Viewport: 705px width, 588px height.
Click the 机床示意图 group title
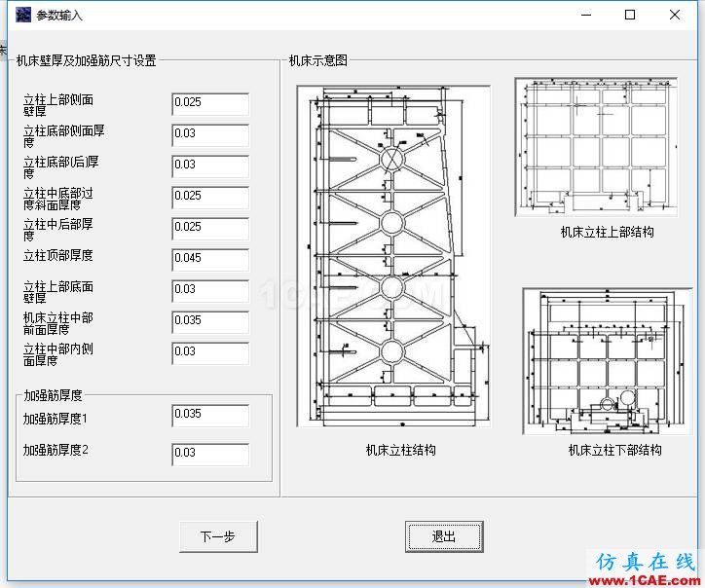318,60
